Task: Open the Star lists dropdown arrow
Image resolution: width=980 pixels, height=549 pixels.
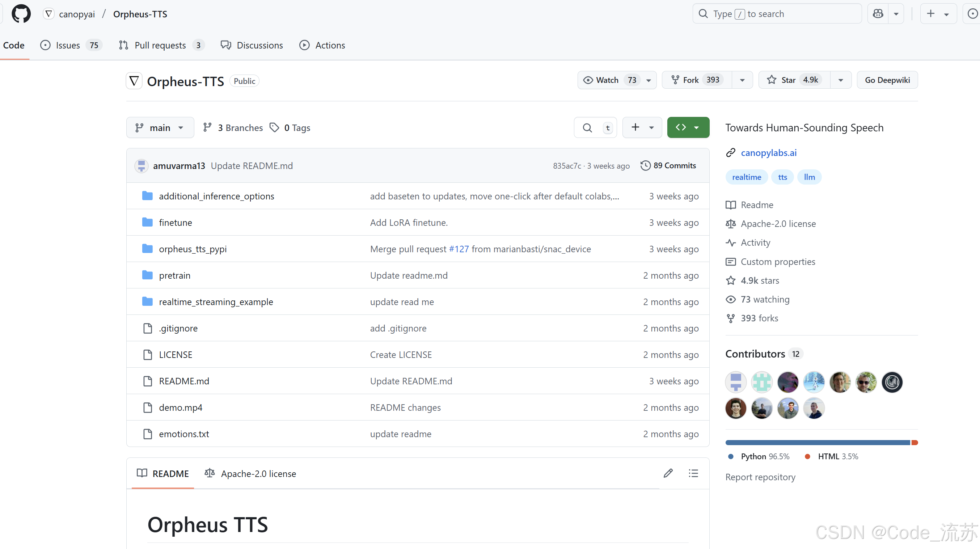Action: click(840, 80)
